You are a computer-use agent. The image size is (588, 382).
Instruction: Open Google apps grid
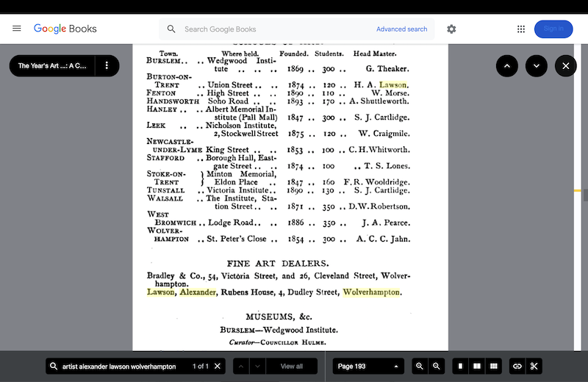(x=521, y=29)
